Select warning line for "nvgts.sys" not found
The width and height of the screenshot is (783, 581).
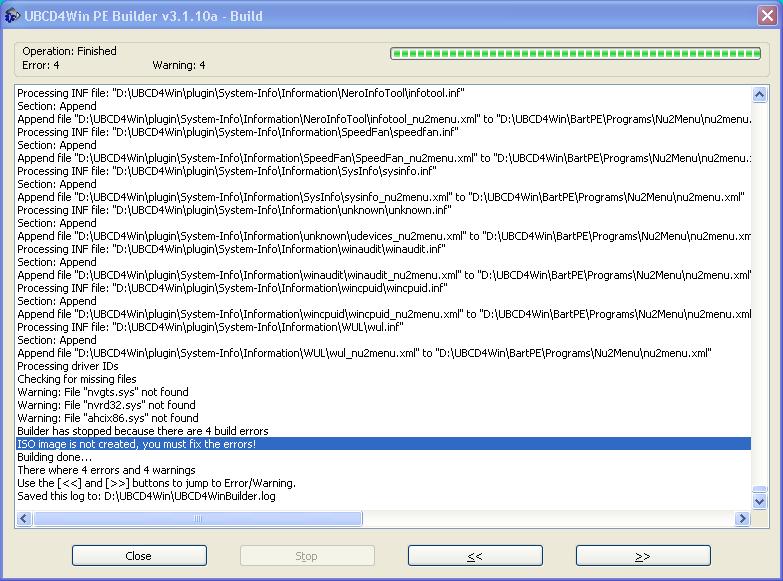(x=384, y=392)
